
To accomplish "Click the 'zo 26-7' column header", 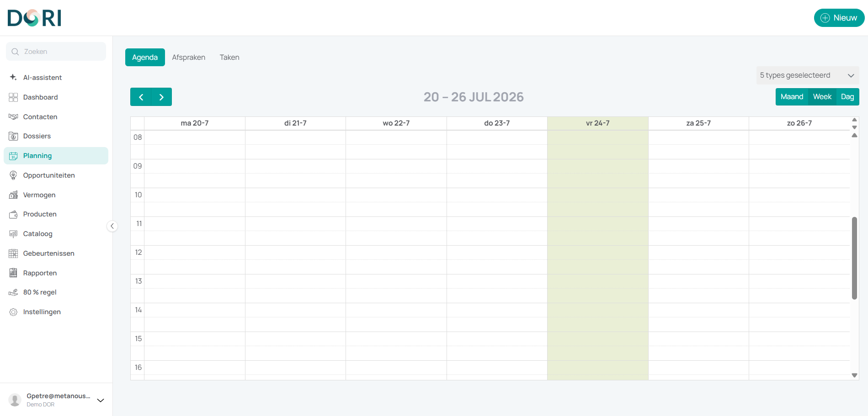I will click(x=799, y=123).
